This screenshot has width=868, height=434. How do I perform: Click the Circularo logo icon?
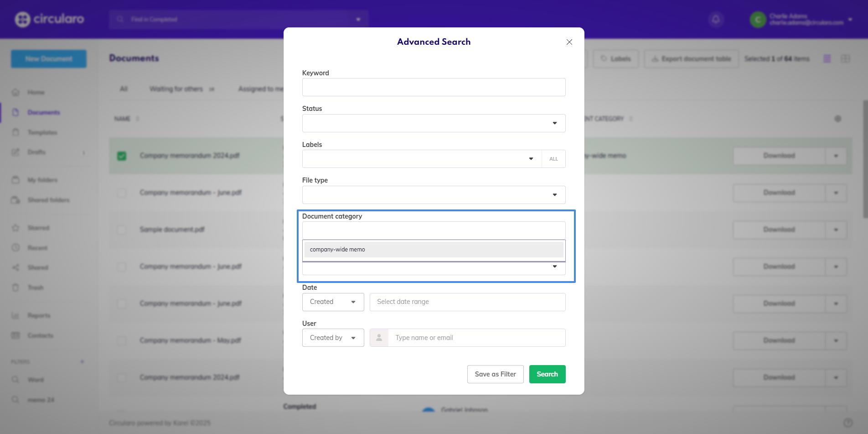point(22,19)
